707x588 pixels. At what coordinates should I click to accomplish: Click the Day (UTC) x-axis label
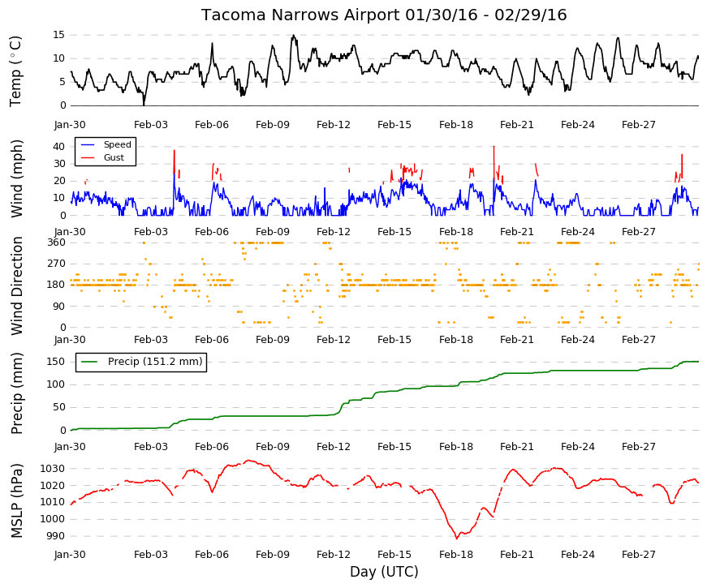tap(384, 572)
